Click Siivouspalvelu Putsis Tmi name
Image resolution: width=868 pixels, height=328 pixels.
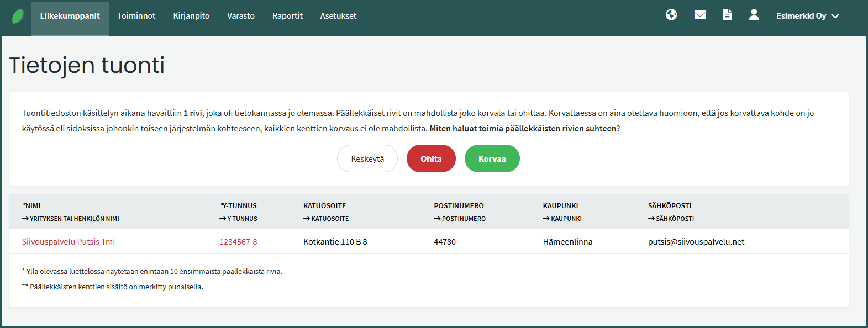pos(69,242)
